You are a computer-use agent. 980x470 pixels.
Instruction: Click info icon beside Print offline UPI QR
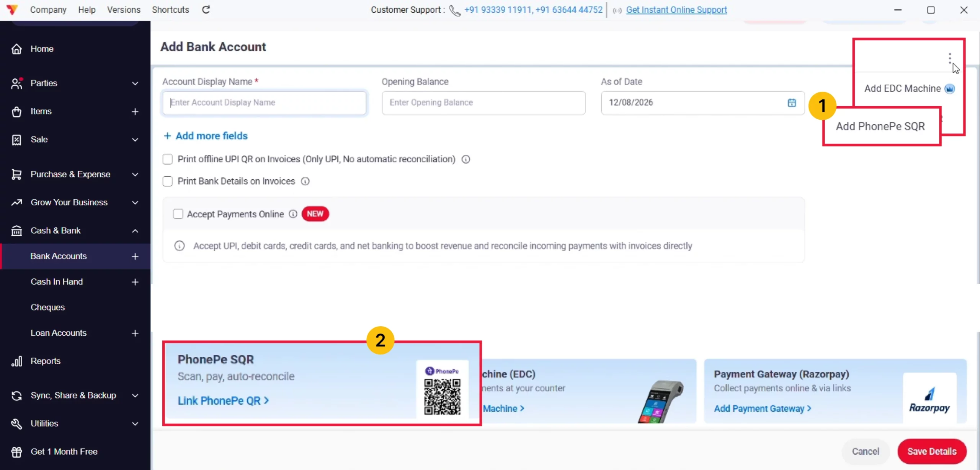(465, 159)
